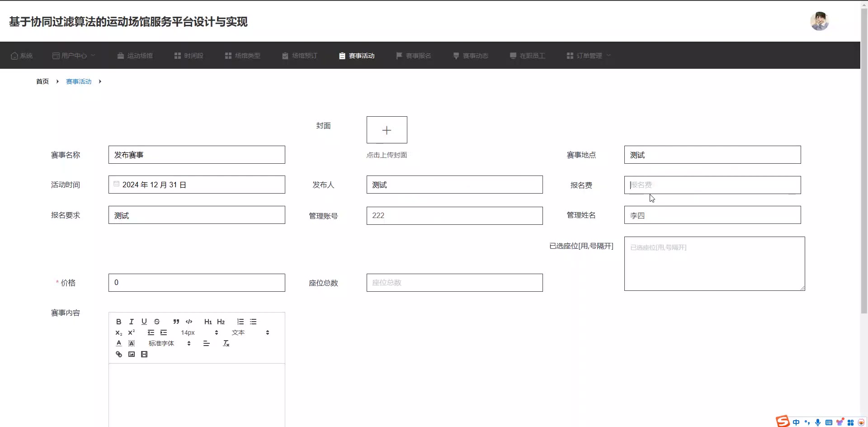The image size is (868, 427).
Task: Apply strikethrough formatting in the editor
Action: [x=156, y=322]
